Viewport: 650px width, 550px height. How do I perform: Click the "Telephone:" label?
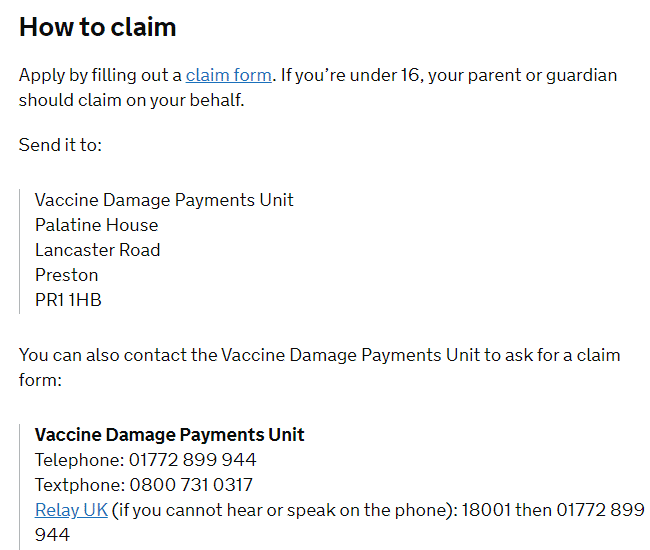coord(79,460)
